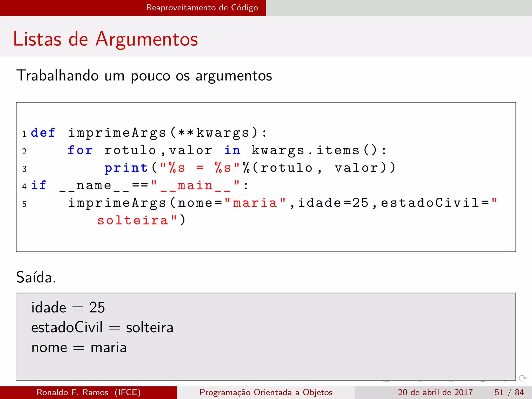Click the 'def' keyword on code line 1
This screenshot has width=532, height=399.
pos(43,133)
